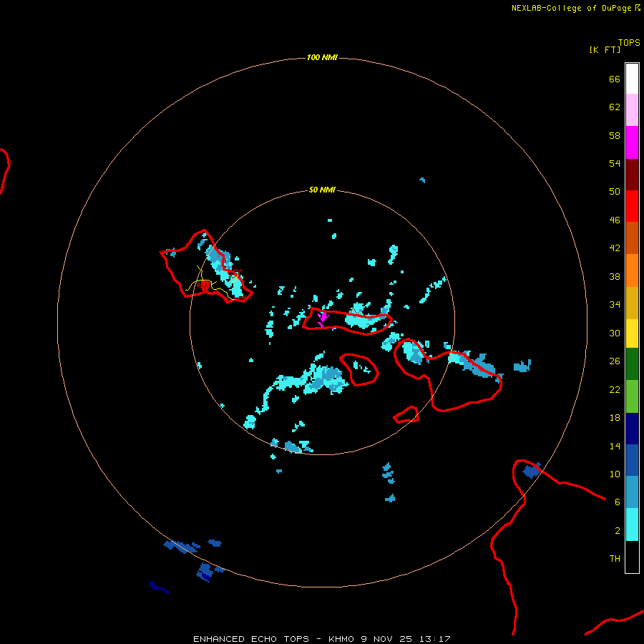Click the [K FT] units label
644x644 pixels.
(605, 49)
